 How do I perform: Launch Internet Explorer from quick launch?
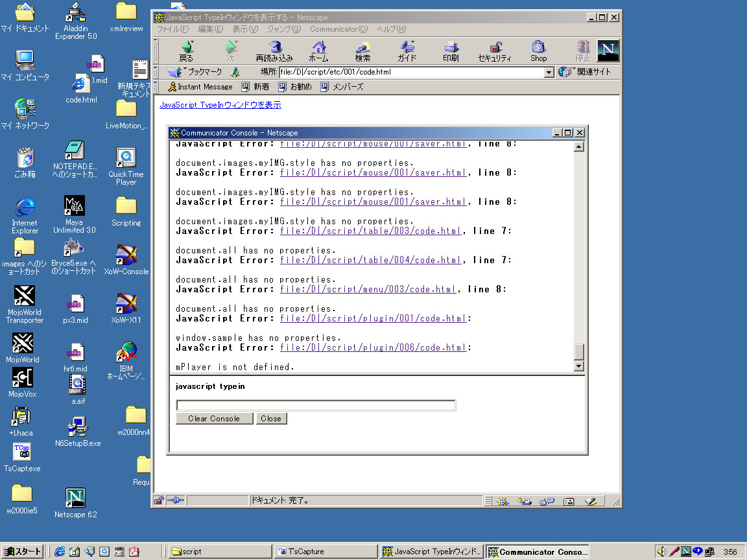[x=60, y=552]
